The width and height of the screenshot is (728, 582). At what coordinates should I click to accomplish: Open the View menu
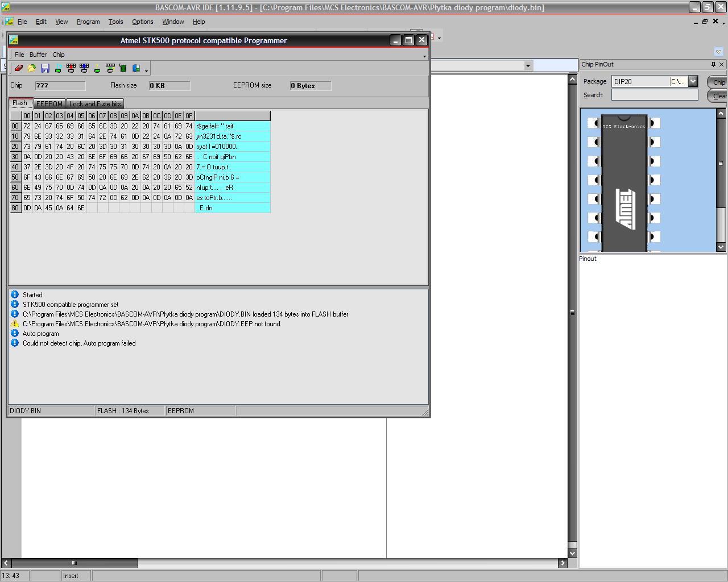point(61,22)
